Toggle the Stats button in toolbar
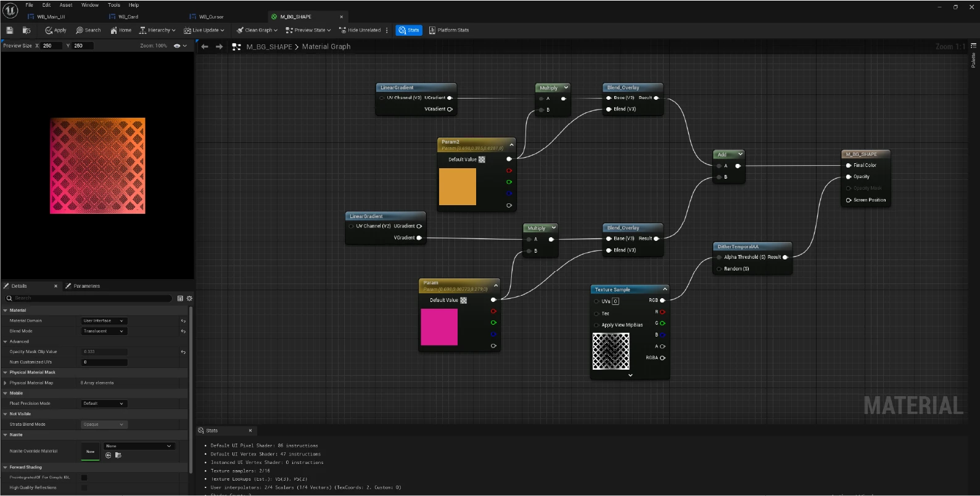Viewport: 980px width, 496px height. coord(409,30)
